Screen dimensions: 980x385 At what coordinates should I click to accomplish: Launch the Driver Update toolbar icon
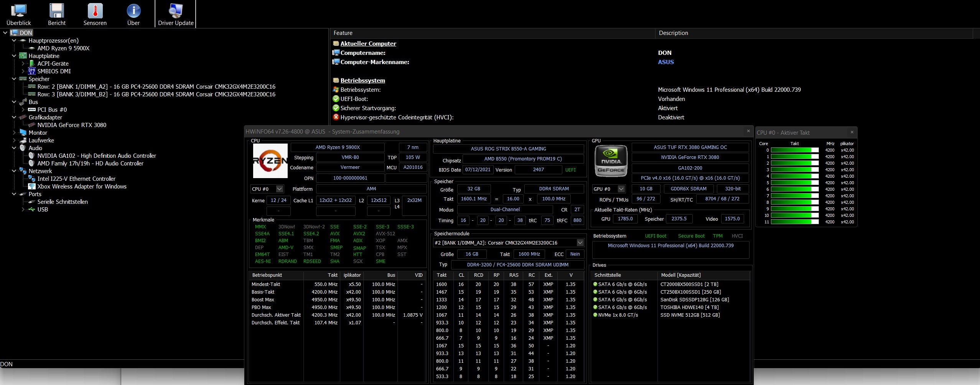point(176,11)
